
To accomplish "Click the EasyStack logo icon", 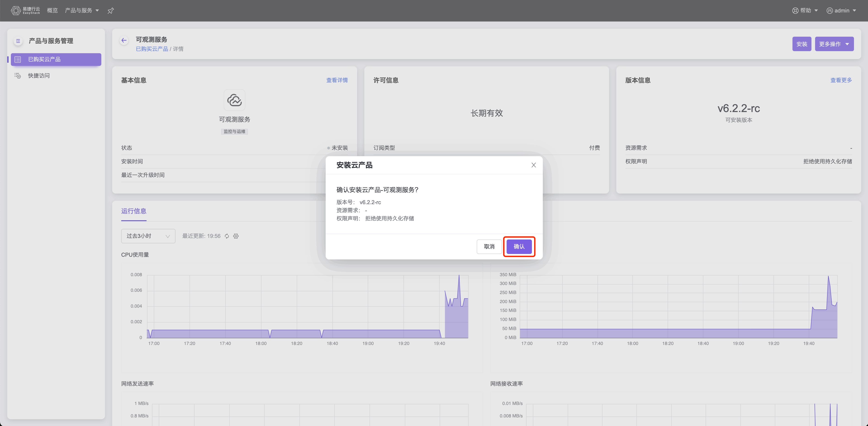I will point(16,10).
